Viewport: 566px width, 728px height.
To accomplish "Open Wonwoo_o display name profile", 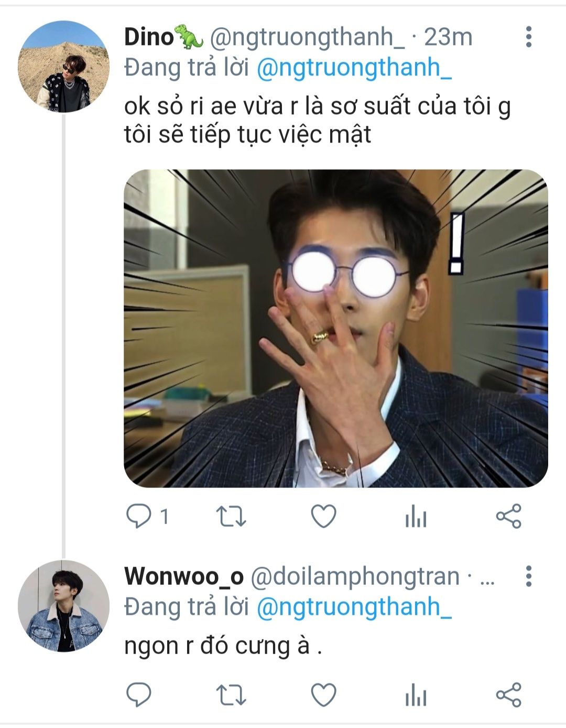I will (x=184, y=576).
